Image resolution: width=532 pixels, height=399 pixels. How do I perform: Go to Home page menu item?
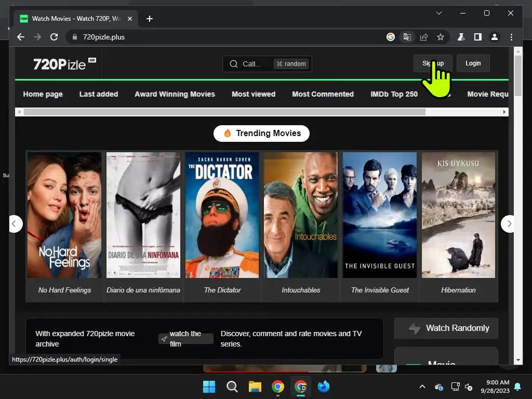43,94
